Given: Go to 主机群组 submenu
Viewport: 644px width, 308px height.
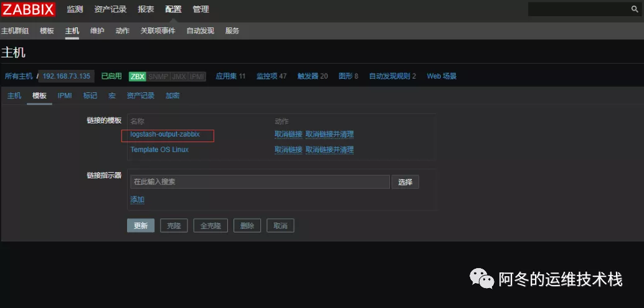Looking at the screenshot, I should click(15, 31).
